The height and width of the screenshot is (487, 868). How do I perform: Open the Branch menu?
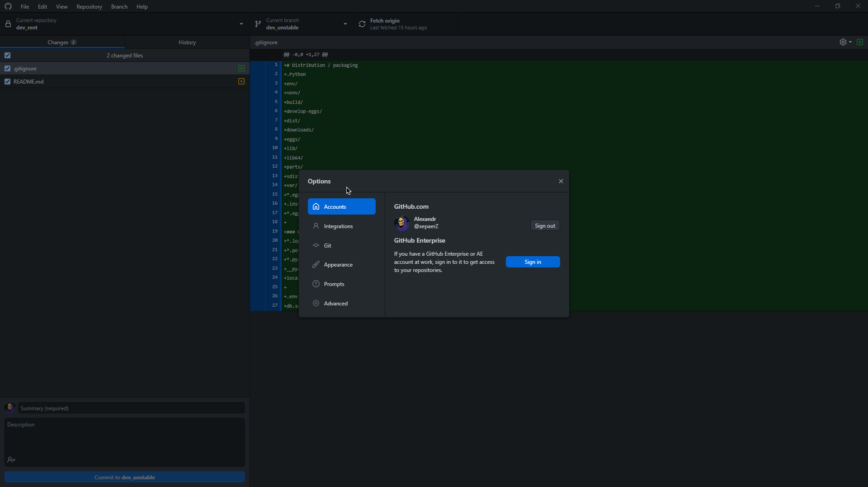click(x=119, y=6)
